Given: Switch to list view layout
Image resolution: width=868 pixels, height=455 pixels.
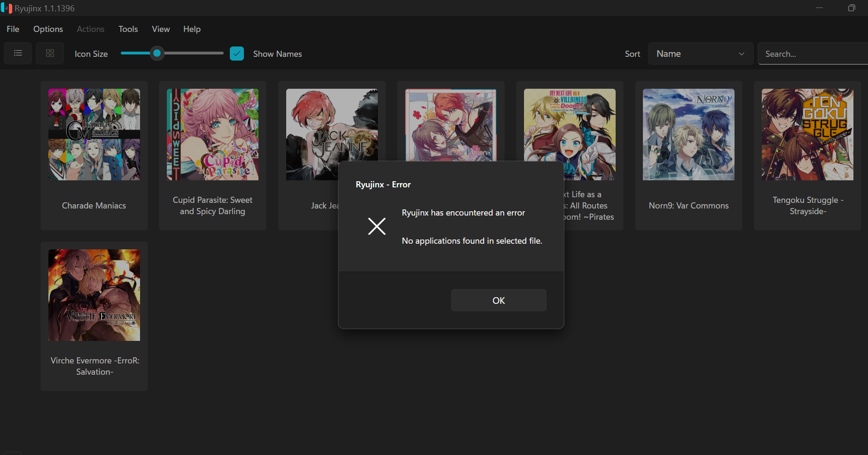Looking at the screenshot, I should tap(18, 53).
